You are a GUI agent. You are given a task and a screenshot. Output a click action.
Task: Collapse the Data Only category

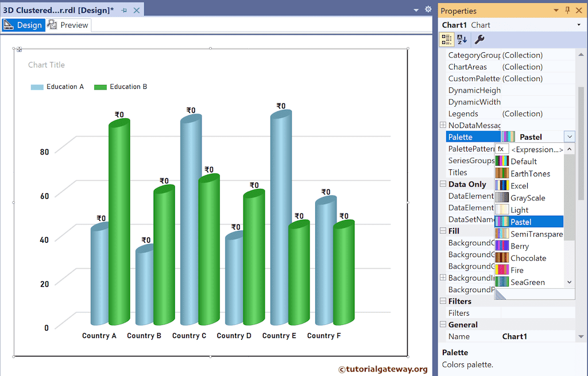(443, 184)
